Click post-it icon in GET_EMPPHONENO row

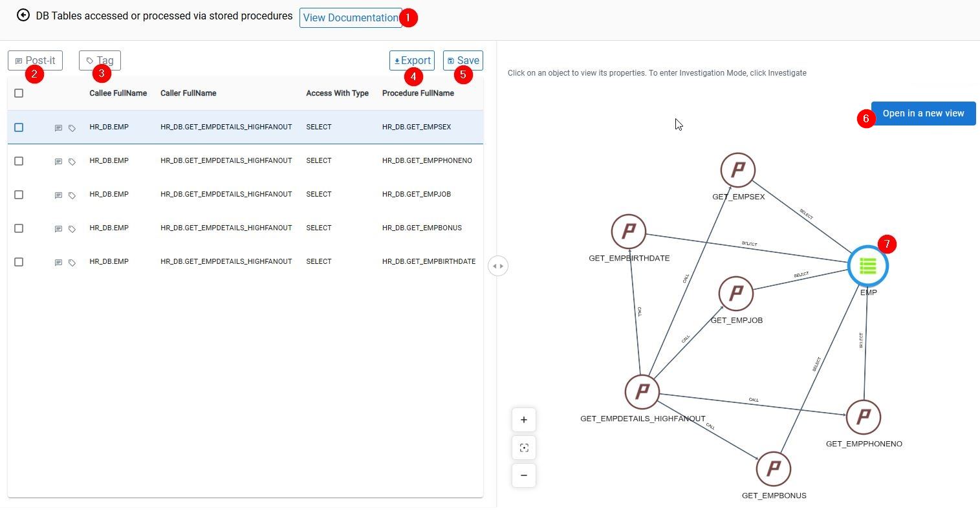[x=58, y=162]
